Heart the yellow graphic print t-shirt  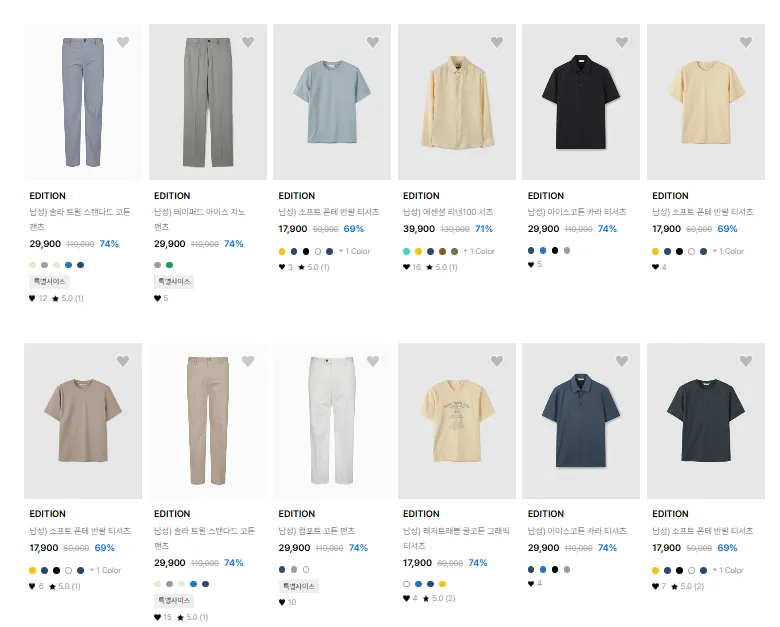pos(497,361)
